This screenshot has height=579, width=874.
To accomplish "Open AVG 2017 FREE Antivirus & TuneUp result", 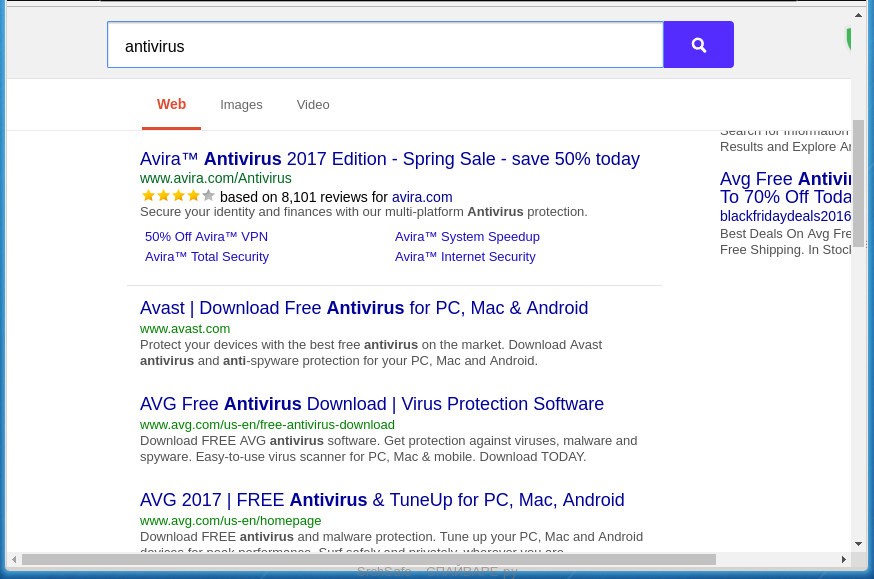I will (382, 500).
